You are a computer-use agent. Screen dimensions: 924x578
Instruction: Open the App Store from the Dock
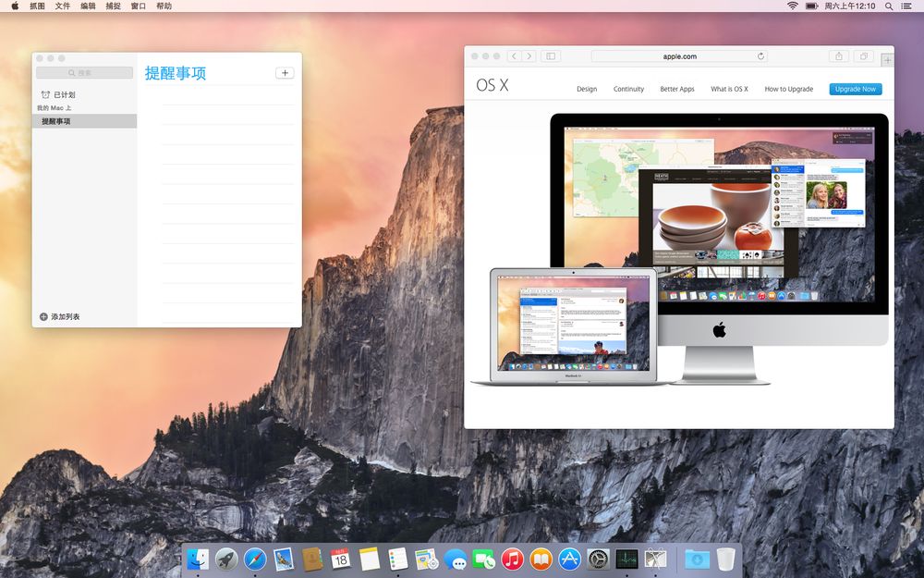(569, 560)
